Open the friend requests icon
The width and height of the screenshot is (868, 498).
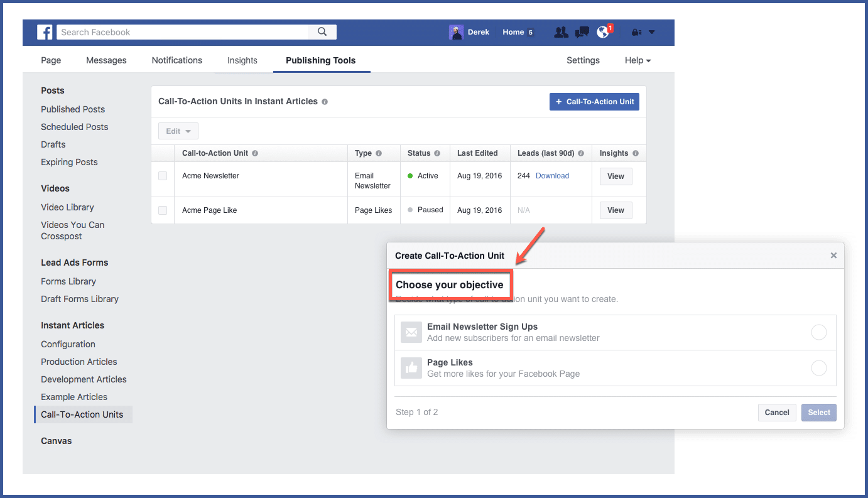[561, 32]
